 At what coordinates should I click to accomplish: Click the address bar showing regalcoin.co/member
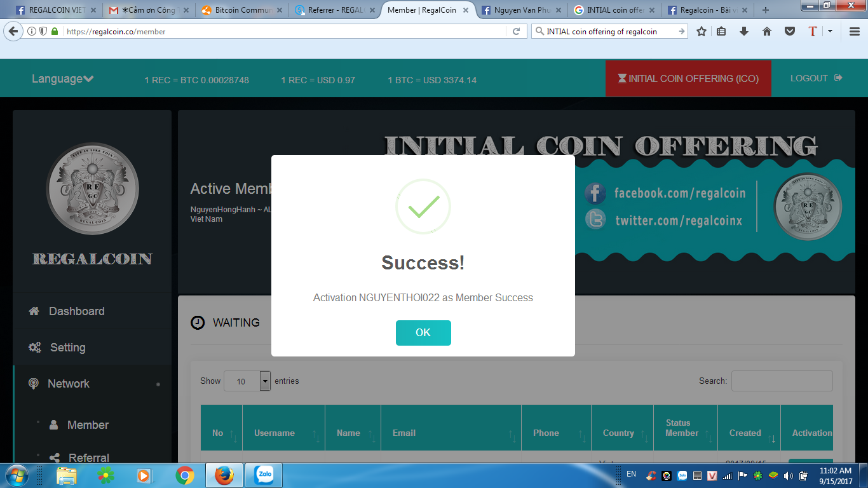[x=286, y=31]
